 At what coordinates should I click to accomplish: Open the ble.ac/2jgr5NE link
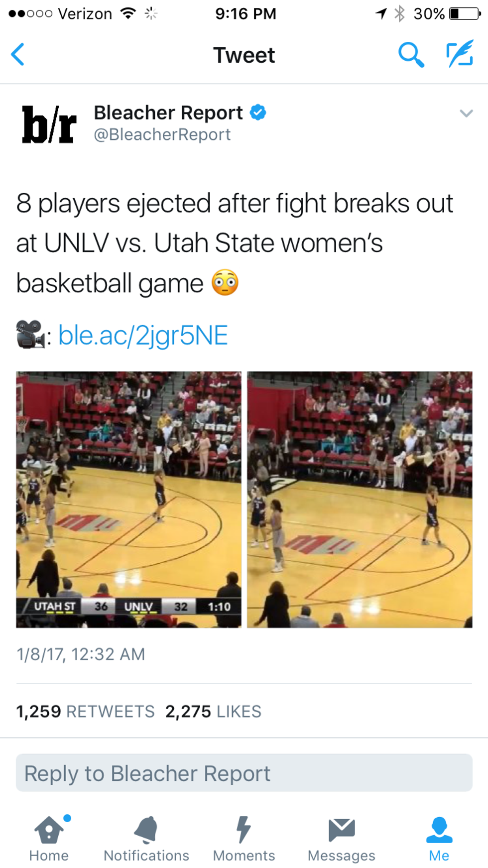point(143,335)
